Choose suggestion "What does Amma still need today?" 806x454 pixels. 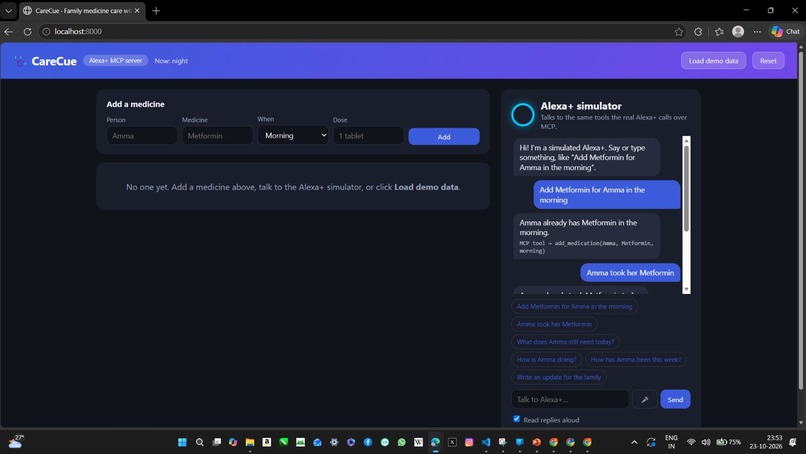tap(565, 342)
